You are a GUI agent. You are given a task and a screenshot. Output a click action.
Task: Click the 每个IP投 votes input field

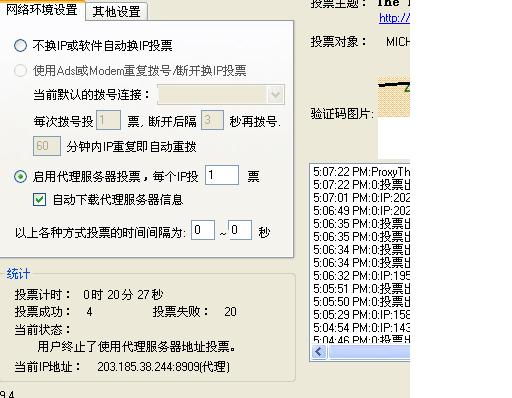(222, 175)
